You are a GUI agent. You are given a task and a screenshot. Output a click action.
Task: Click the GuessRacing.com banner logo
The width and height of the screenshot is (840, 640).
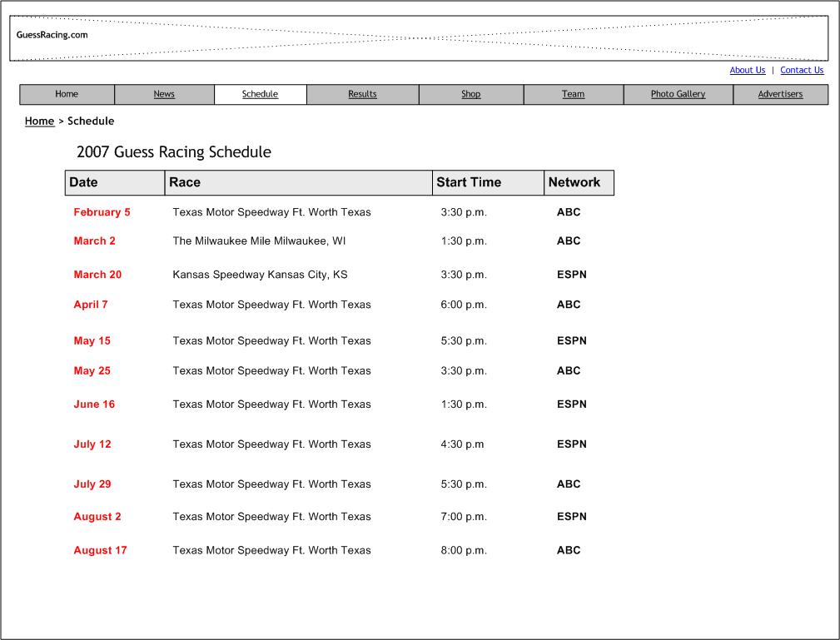point(52,35)
